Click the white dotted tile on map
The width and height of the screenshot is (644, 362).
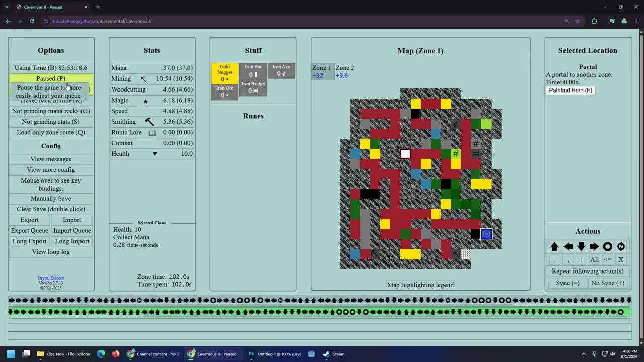(x=466, y=254)
